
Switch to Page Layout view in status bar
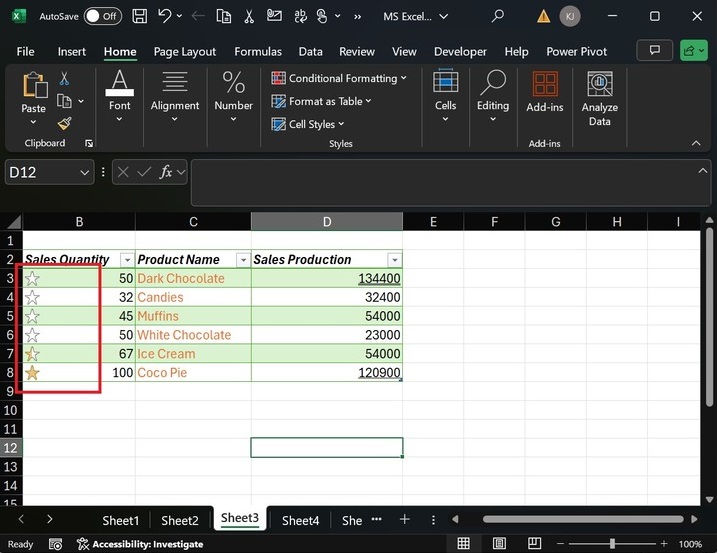pos(500,544)
